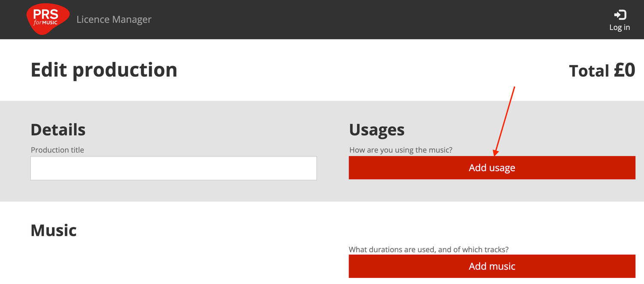Click the PRS for Music logo
The width and height of the screenshot is (644, 284).
(x=47, y=19)
